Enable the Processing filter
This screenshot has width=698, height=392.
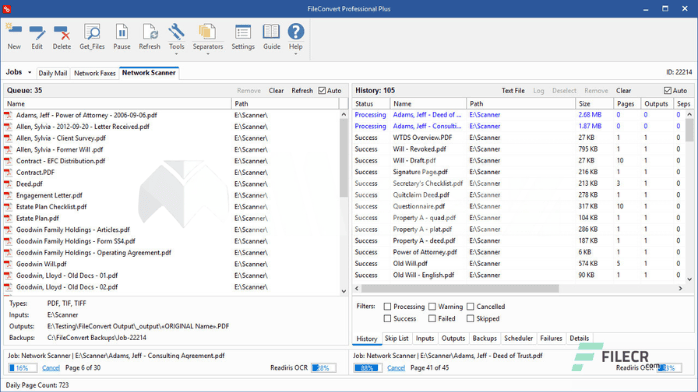coord(387,307)
